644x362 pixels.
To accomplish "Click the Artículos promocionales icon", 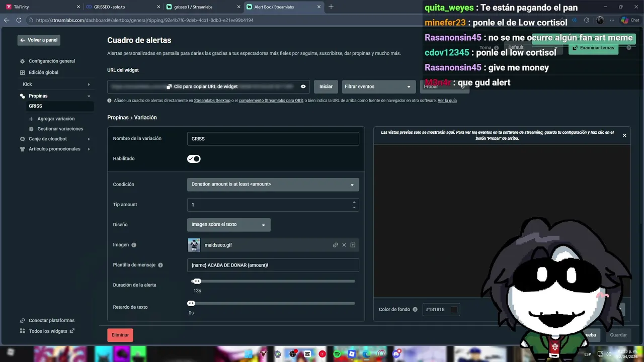I will (23, 149).
